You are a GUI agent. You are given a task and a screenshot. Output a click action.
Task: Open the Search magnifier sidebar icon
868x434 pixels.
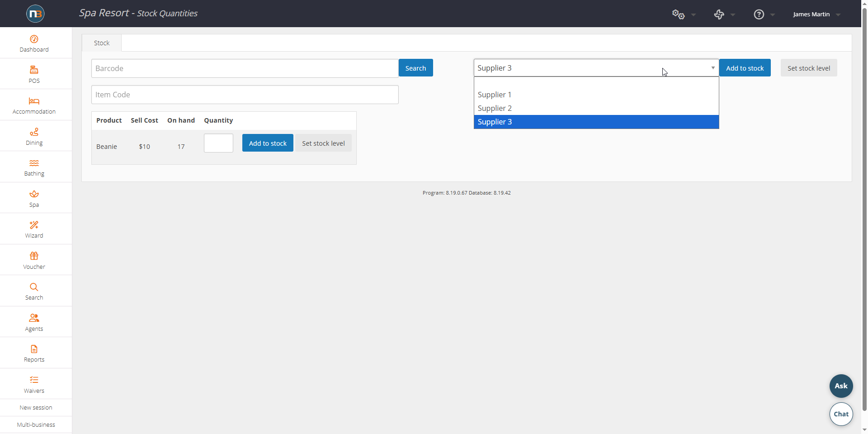click(x=34, y=287)
